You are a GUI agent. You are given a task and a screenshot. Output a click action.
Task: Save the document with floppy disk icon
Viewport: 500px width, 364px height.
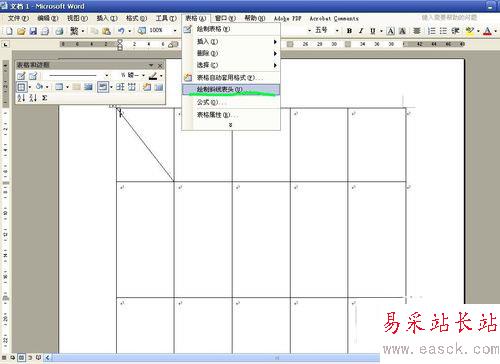(x=33, y=31)
